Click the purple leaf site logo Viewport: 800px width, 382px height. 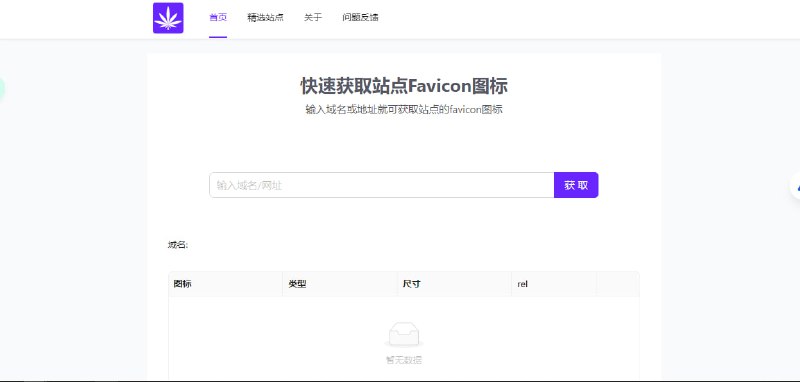pos(168,18)
